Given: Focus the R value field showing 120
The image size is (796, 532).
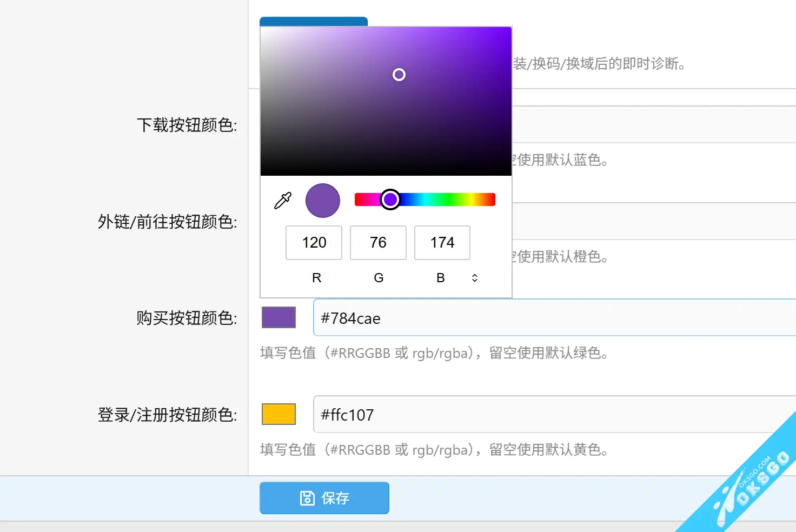Looking at the screenshot, I should tap(314, 243).
